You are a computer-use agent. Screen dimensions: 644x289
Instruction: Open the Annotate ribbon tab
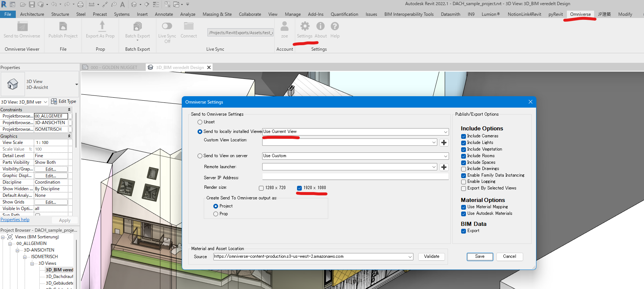164,14
